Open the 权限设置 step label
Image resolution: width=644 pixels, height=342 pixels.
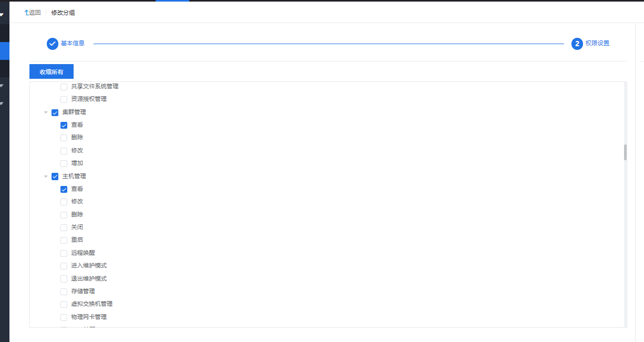click(x=598, y=44)
